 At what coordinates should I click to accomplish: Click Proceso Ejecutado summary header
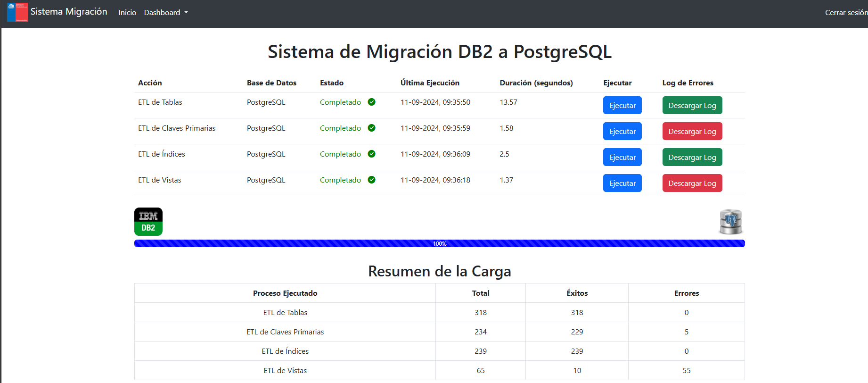pos(285,293)
